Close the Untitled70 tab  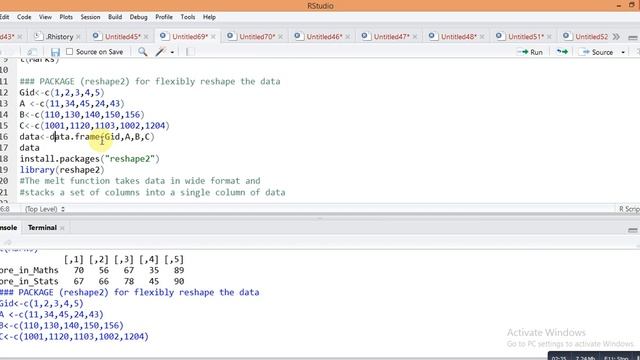[280, 37]
